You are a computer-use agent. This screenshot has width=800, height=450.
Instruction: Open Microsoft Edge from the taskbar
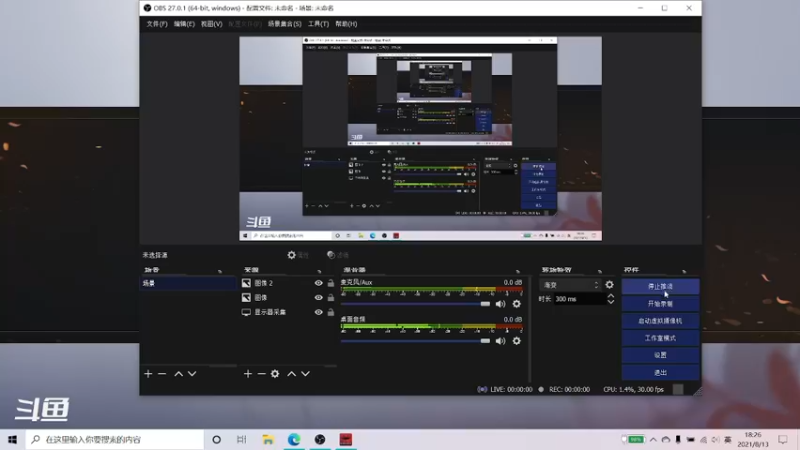294,439
